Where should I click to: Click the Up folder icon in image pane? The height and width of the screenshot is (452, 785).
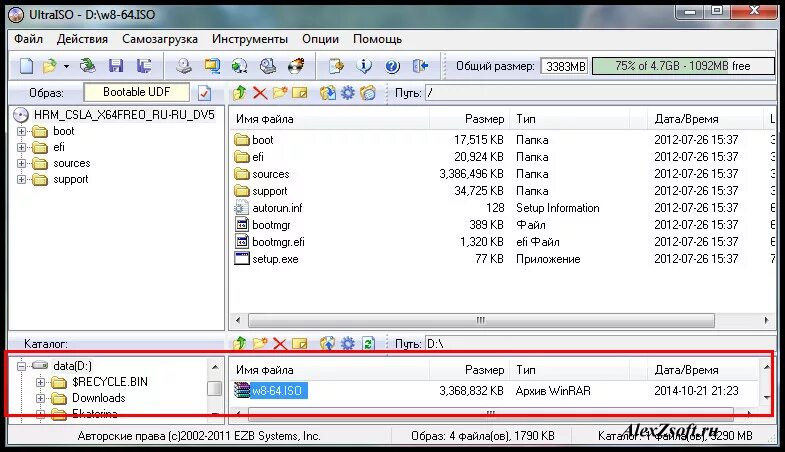[x=240, y=93]
